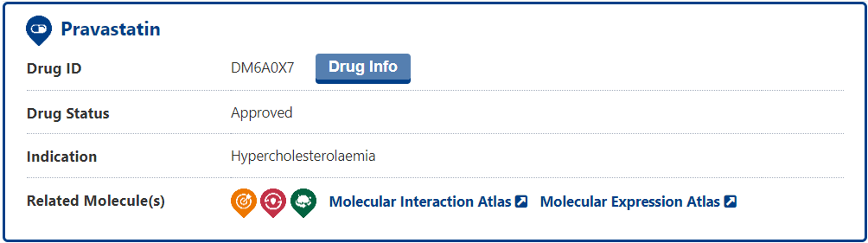The image size is (868, 243).
Task: Click the dotted divider below Drug Status row
Action: pos(435,134)
